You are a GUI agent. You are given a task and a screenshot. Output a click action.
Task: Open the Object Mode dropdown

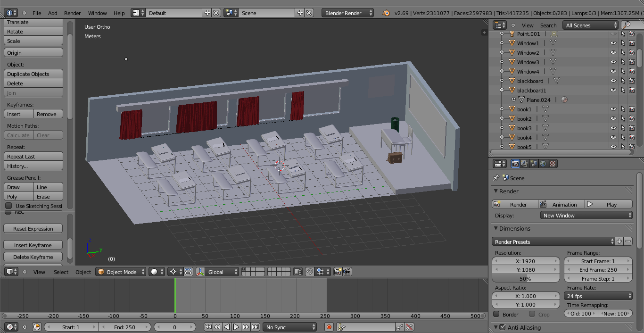click(x=121, y=272)
